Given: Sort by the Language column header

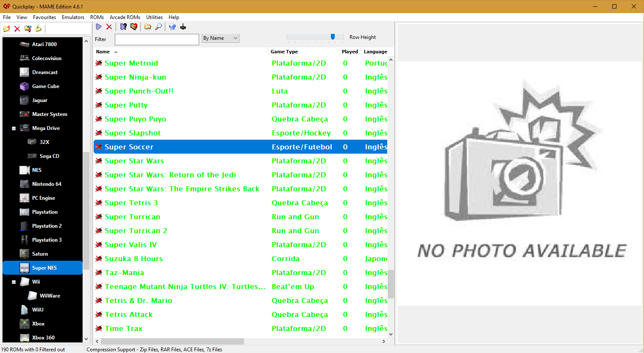Looking at the screenshot, I should coord(375,52).
